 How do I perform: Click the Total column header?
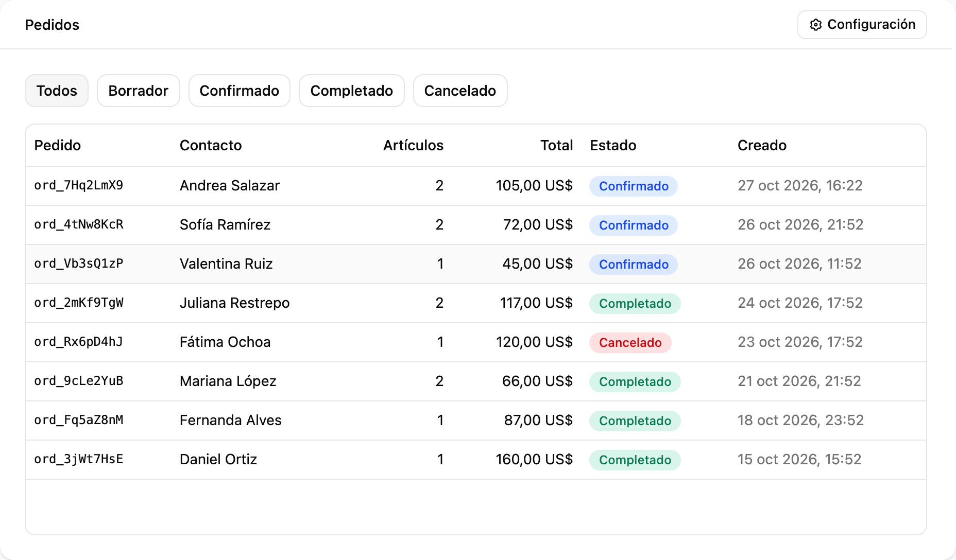tap(557, 145)
